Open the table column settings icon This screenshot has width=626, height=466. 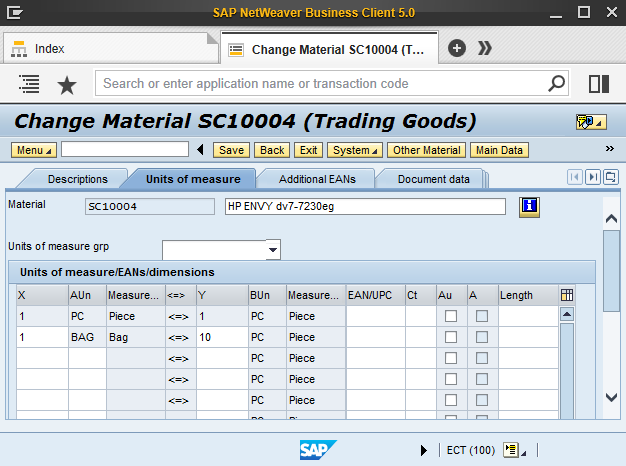pos(567,295)
